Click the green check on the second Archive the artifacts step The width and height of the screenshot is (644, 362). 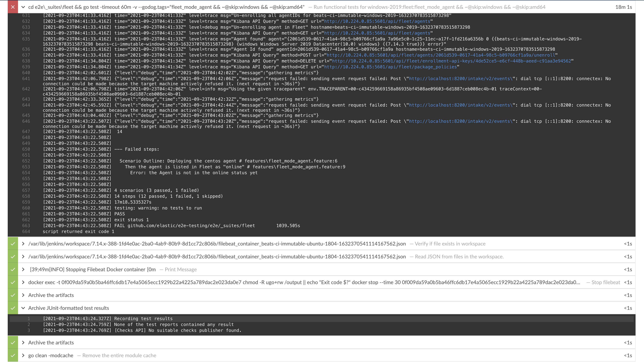(13, 343)
